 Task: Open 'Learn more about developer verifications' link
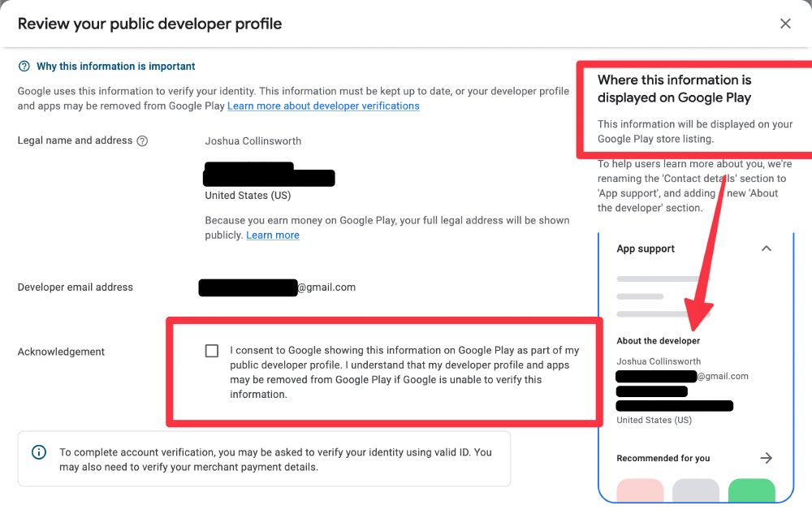coord(323,106)
